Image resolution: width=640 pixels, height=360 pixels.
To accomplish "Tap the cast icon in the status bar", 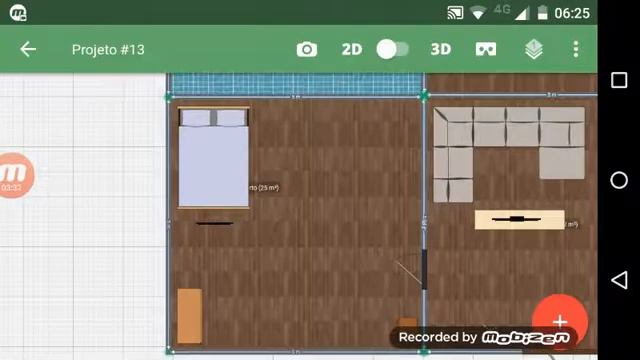I will coord(455,13).
